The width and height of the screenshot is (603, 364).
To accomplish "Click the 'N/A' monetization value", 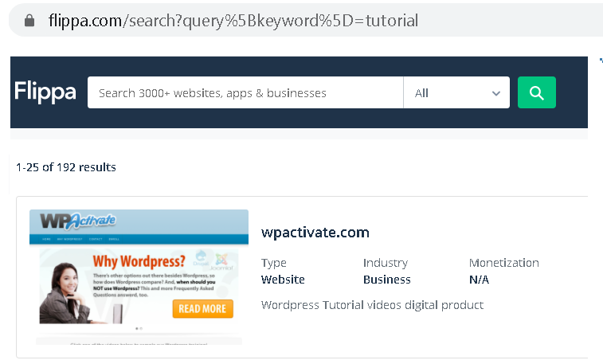I will (479, 280).
